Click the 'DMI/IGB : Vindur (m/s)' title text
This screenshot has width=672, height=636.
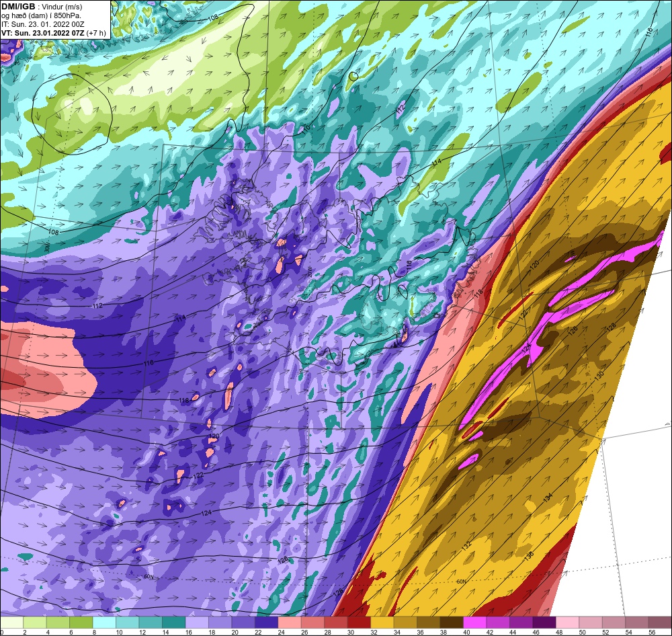[42, 7]
